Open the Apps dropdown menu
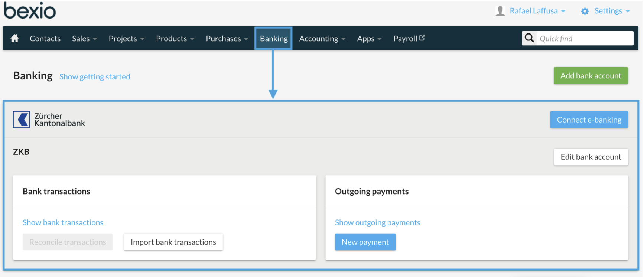Viewport: 644px width, 277px height. coord(369,39)
